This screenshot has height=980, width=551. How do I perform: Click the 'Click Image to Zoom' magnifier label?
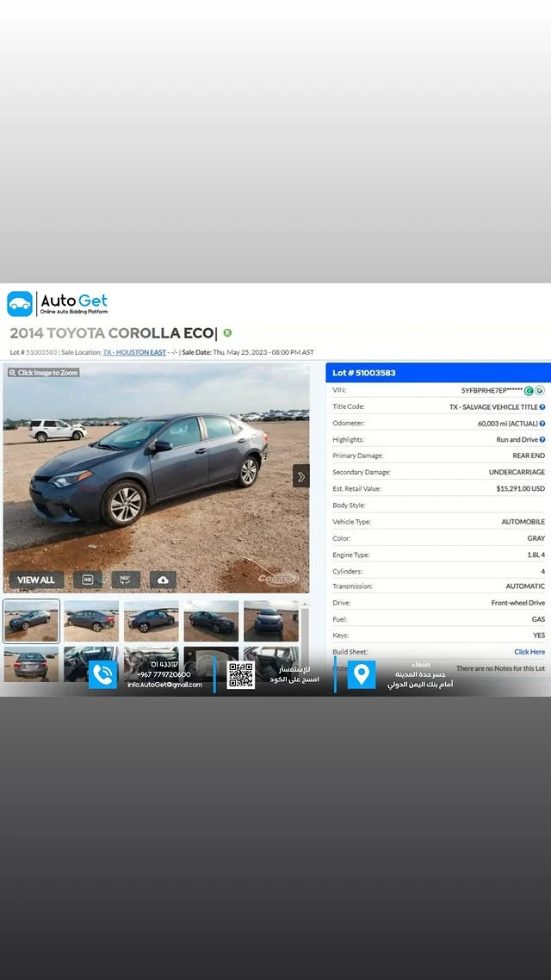pyautogui.click(x=43, y=373)
